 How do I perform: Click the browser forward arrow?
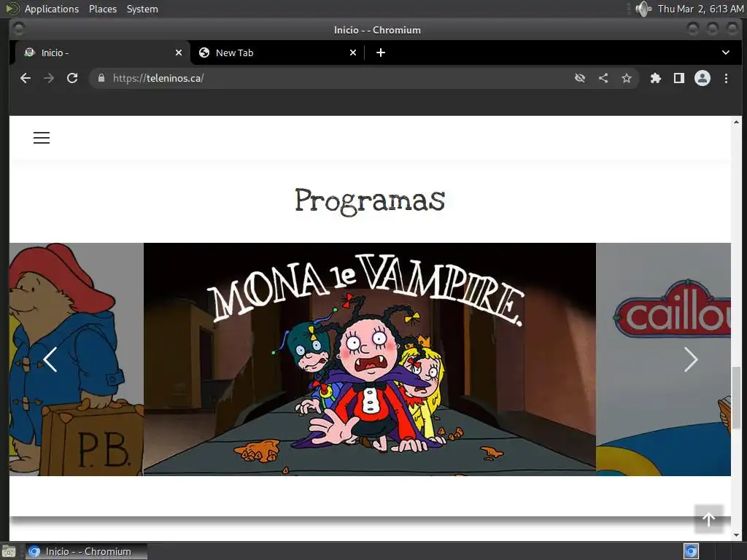49,78
